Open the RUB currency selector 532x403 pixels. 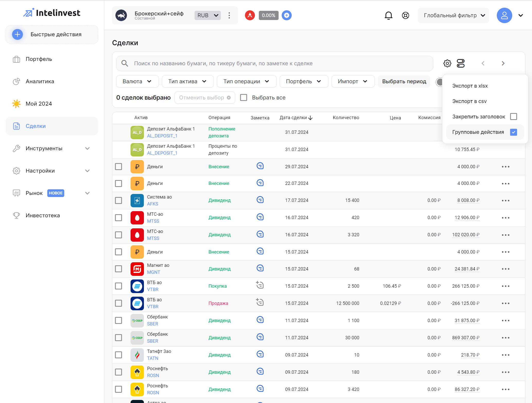208,15
